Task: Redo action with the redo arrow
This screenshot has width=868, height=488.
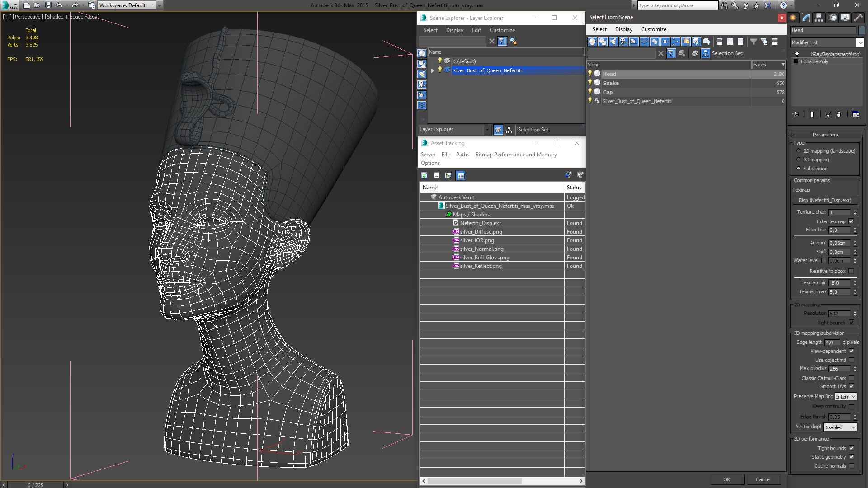Action: [x=75, y=5]
